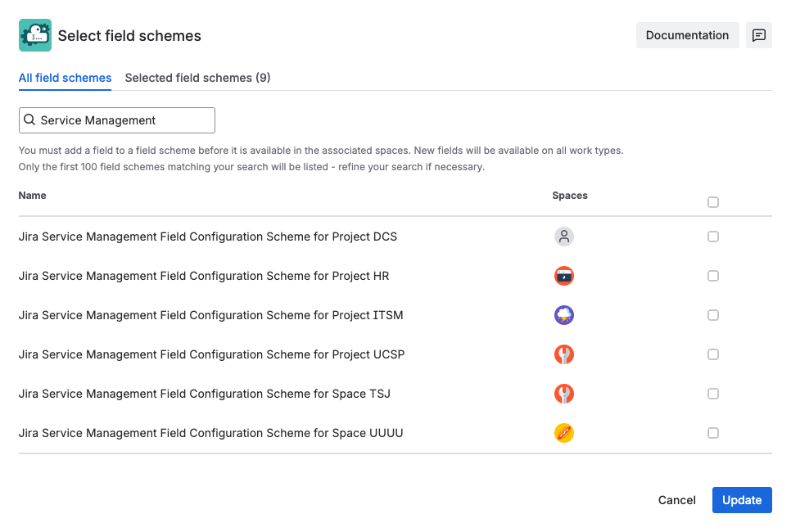Click Cancel to dismiss dialog
Image resolution: width=791 pixels, height=532 pixels.
point(676,500)
